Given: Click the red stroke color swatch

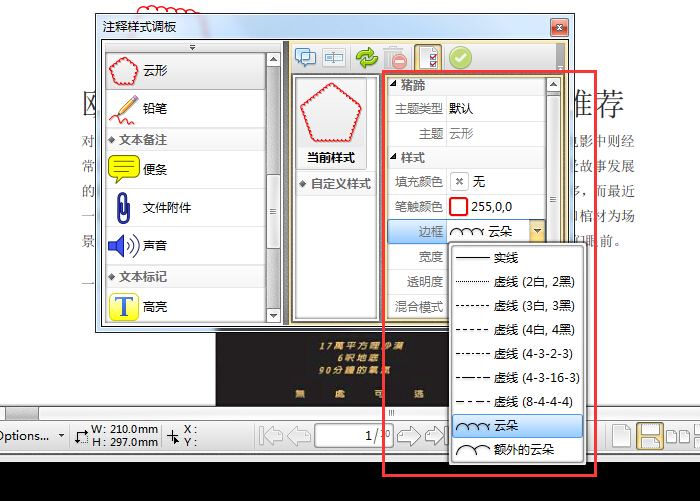Looking at the screenshot, I should [x=458, y=207].
